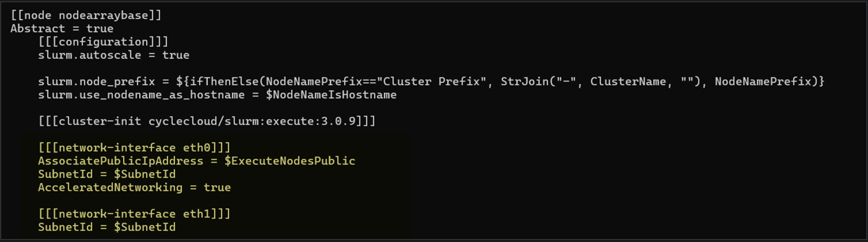Click the AssociatePublicIpAddress key
The image size is (868, 242).
click(120, 161)
